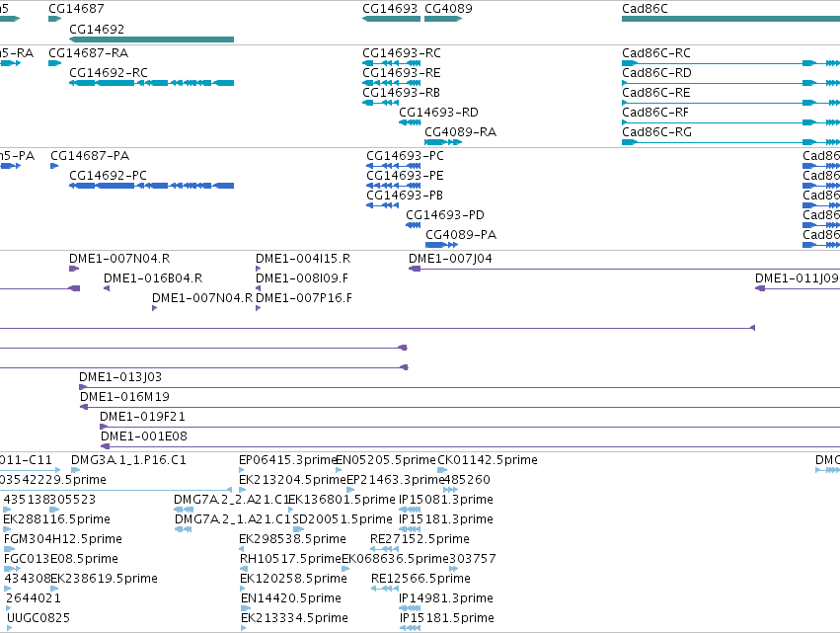Select transcript CG14693-RD
This screenshot has height=633, width=840.
[438, 113]
